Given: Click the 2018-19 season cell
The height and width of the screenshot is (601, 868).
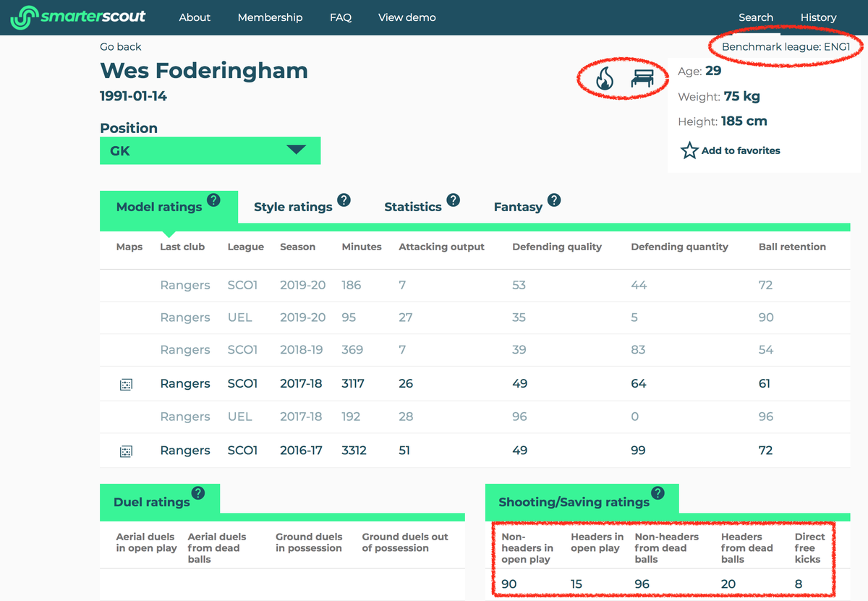Looking at the screenshot, I should [x=302, y=350].
